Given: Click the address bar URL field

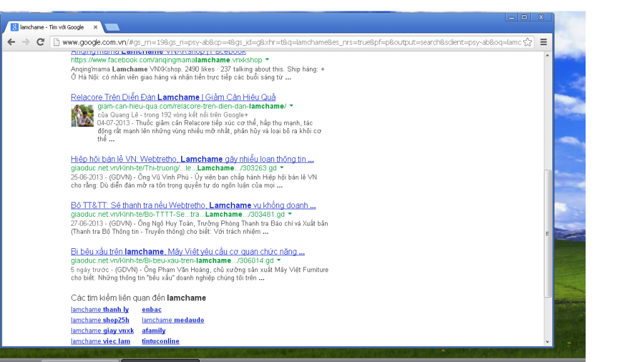Looking at the screenshot, I should click(292, 42).
